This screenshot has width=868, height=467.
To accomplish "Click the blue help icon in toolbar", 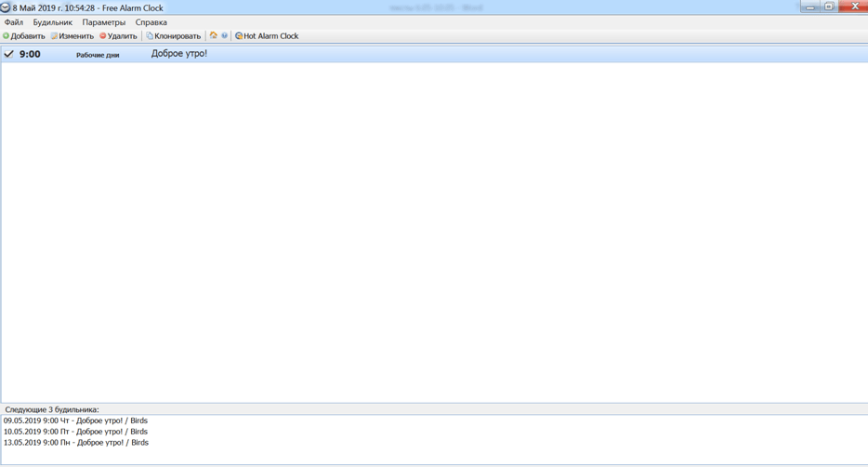I will click(x=224, y=35).
